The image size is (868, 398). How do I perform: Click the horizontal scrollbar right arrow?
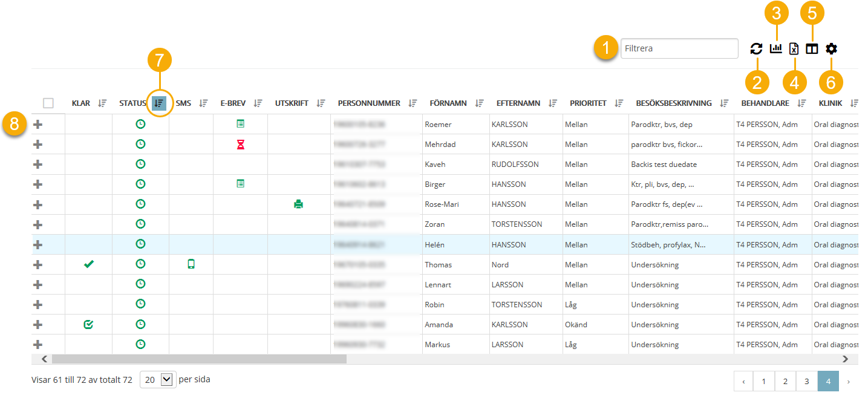tap(846, 359)
